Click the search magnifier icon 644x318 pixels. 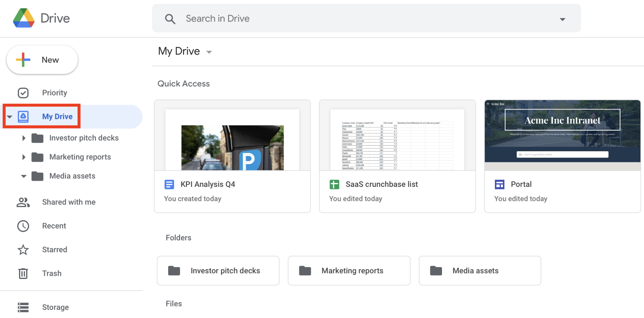(x=170, y=18)
